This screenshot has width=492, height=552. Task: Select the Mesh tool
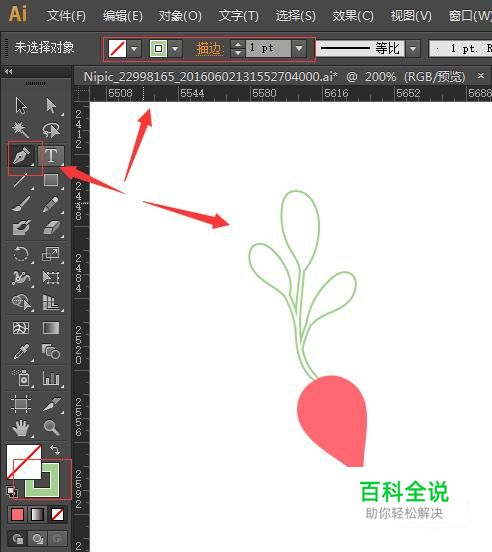(x=21, y=328)
